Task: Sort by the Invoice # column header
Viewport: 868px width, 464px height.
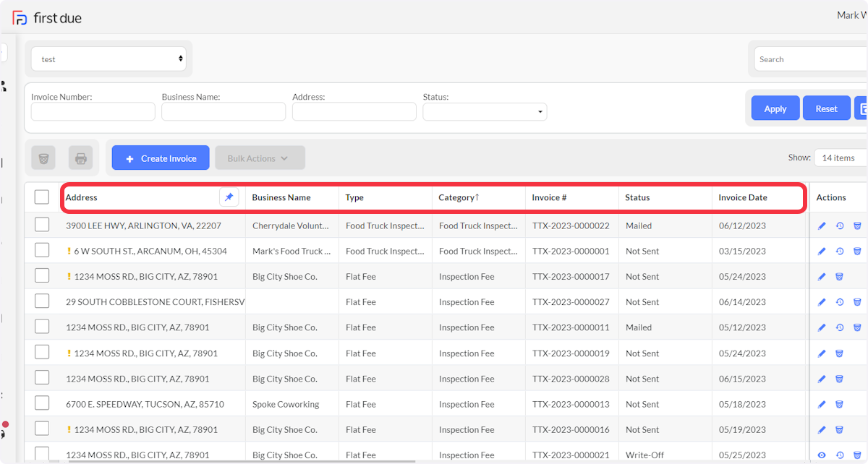Action: [x=549, y=197]
